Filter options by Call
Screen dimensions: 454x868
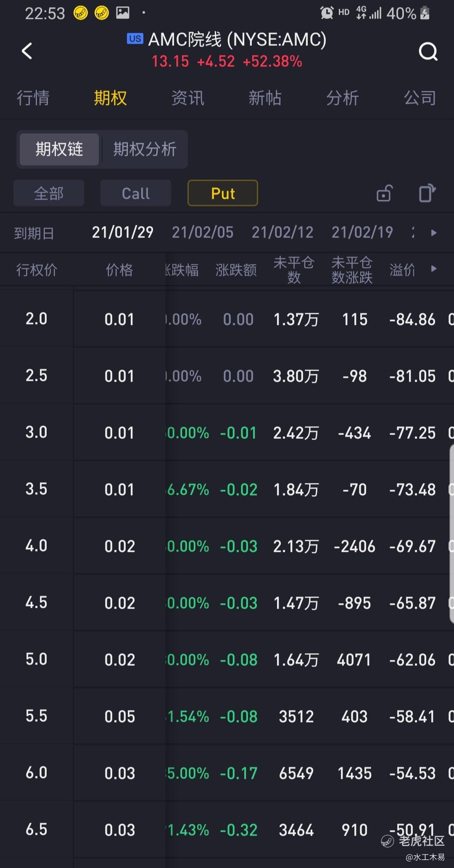136,193
